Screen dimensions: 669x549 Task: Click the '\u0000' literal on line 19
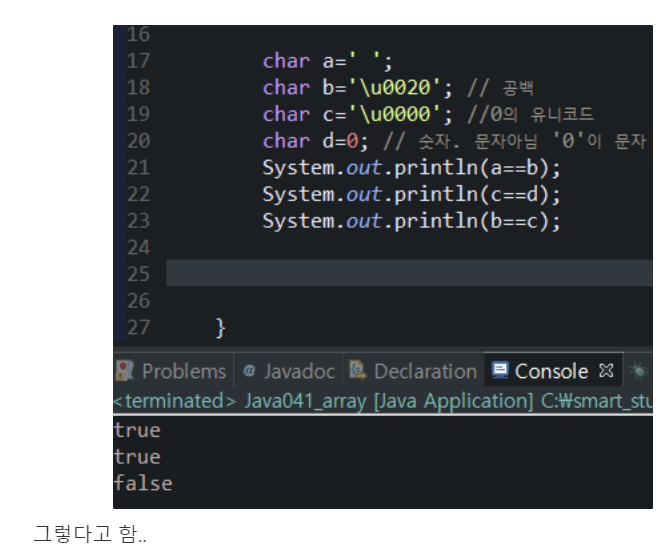coord(395,114)
